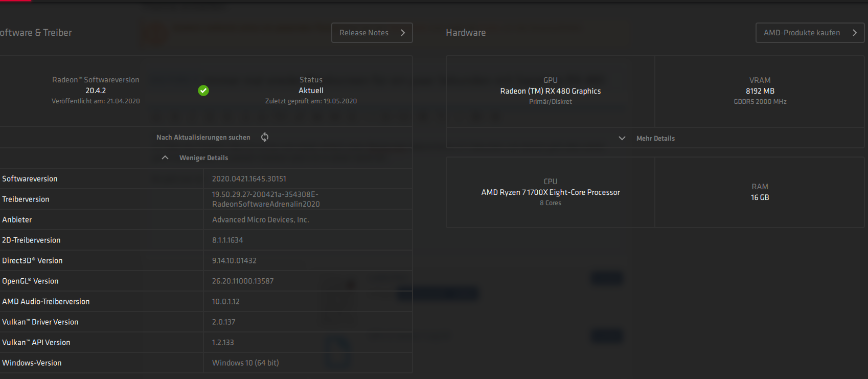Open the Release Notes button

pos(372,33)
